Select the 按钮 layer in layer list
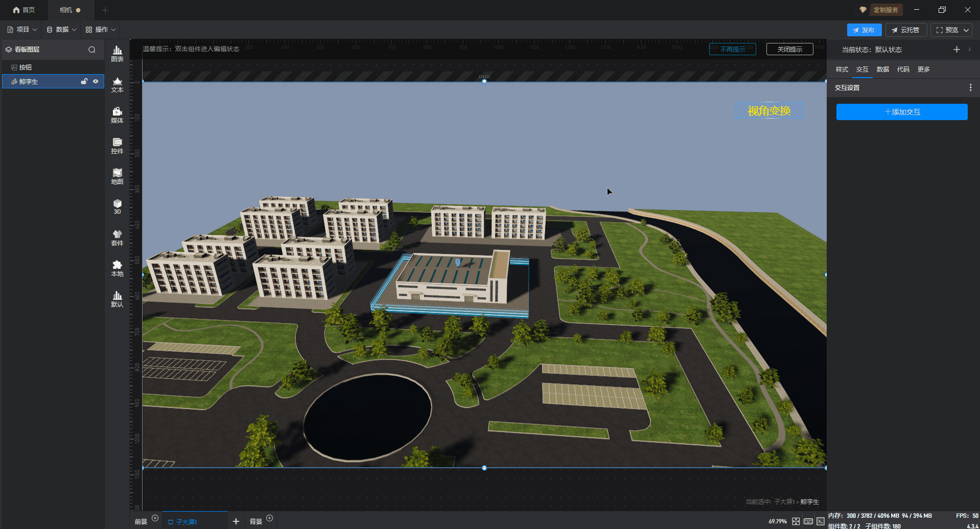 26,67
